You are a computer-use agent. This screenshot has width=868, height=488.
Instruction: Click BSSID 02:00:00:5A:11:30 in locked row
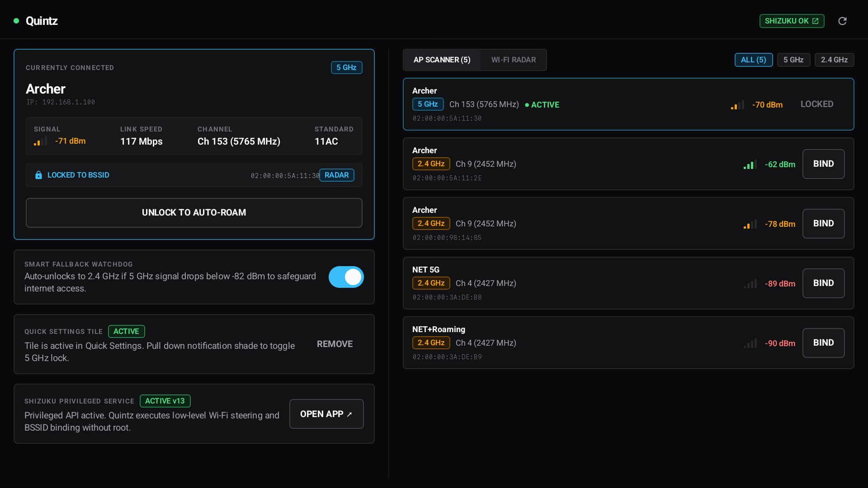(x=285, y=176)
